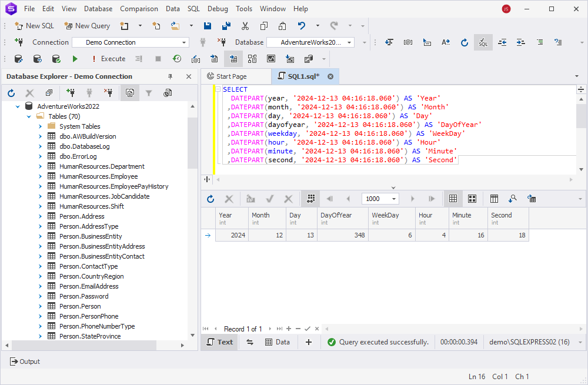Click the Execute button
Screen dimensions: 588x385
109,59
